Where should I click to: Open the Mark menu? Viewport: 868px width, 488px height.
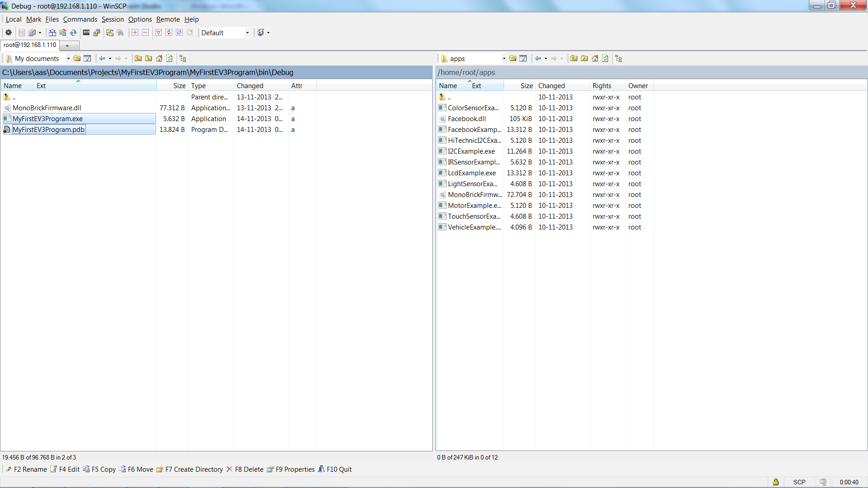pos(33,19)
